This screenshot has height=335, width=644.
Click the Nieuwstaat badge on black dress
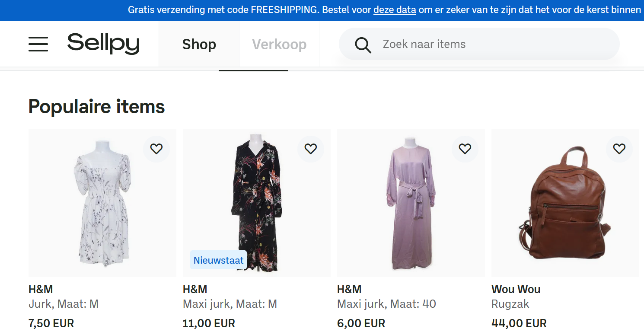(218, 261)
